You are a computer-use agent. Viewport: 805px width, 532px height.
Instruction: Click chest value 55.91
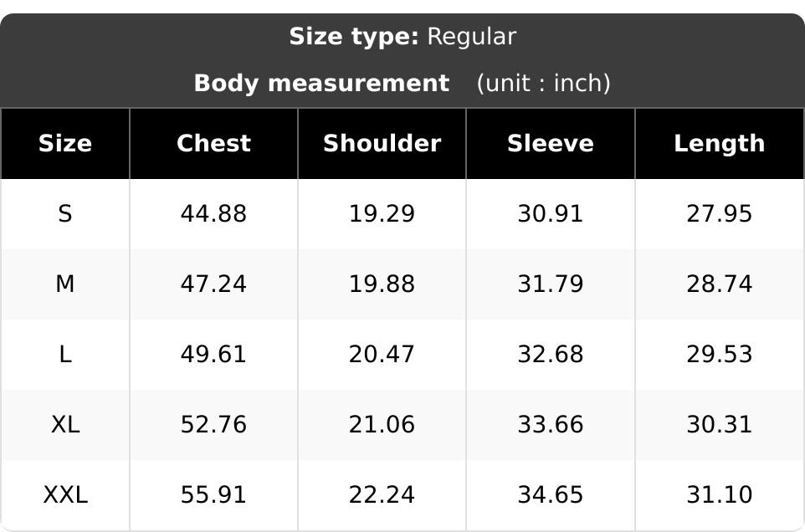tap(213, 495)
